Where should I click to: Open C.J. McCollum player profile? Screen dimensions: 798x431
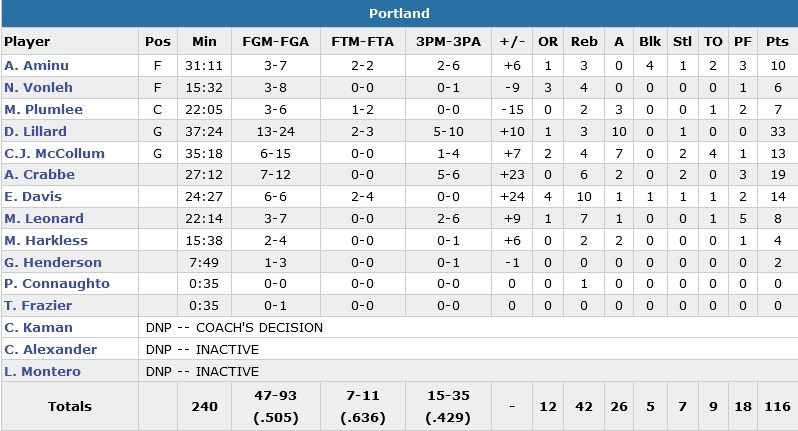click(x=46, y=153)
